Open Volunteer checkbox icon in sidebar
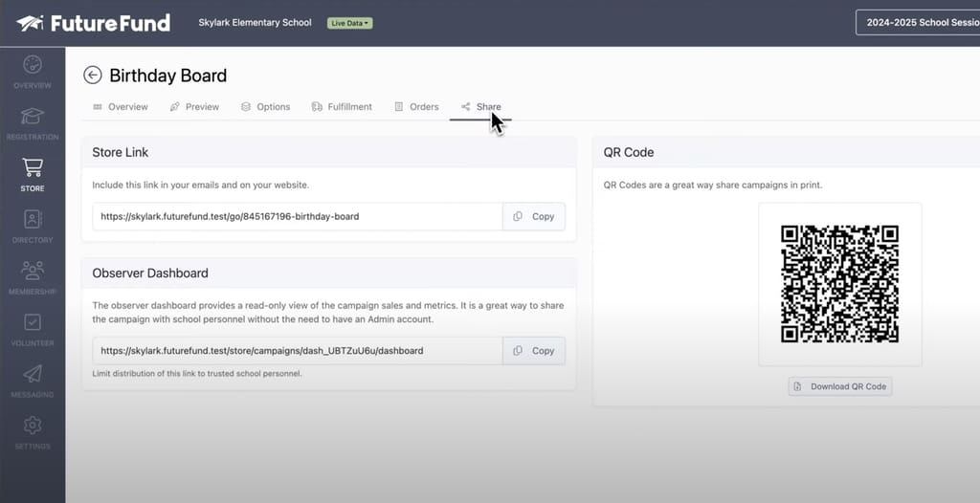This screenshot has width=980, height=503. coord(33,322)
